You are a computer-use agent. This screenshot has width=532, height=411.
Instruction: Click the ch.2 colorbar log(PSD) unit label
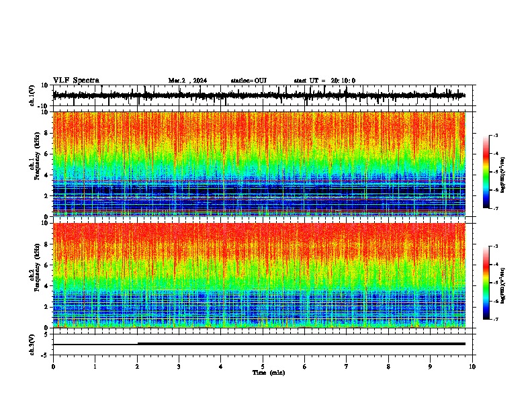(503, 285)
